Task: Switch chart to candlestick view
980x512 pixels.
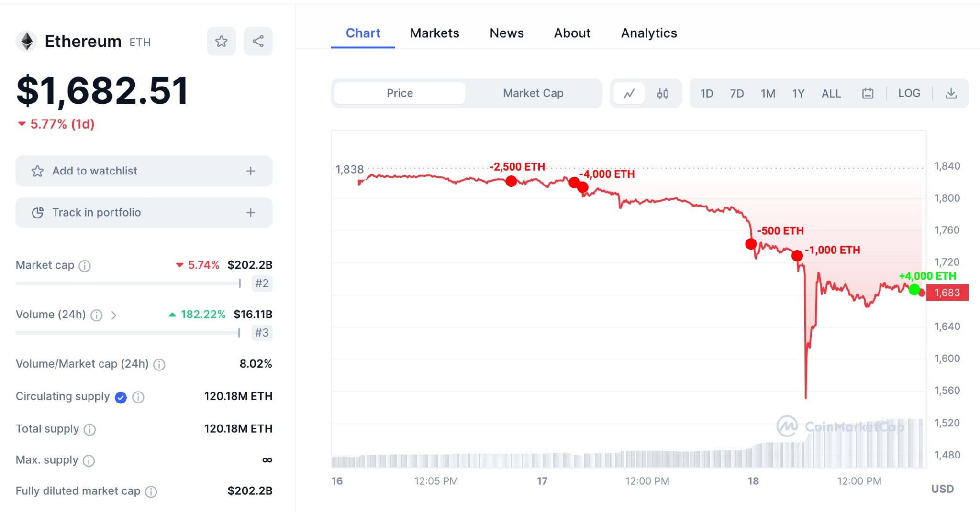Action: pos(663,93)
